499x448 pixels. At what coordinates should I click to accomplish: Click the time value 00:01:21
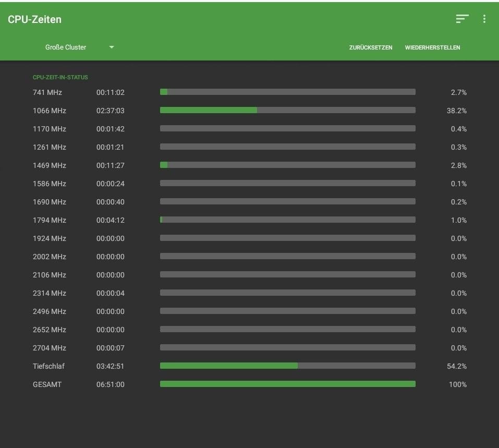click(x=110, y=147)
